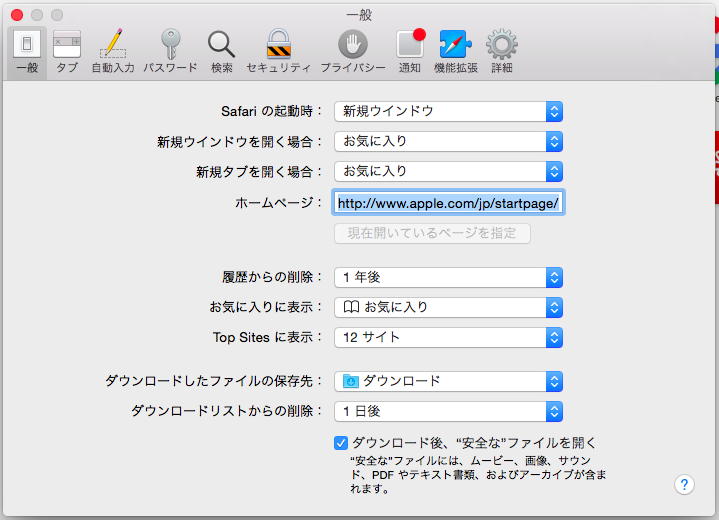Screen dimensions: 719x520
Task: Open 自動入力 (AutoFill) settings
Action: 113,52
